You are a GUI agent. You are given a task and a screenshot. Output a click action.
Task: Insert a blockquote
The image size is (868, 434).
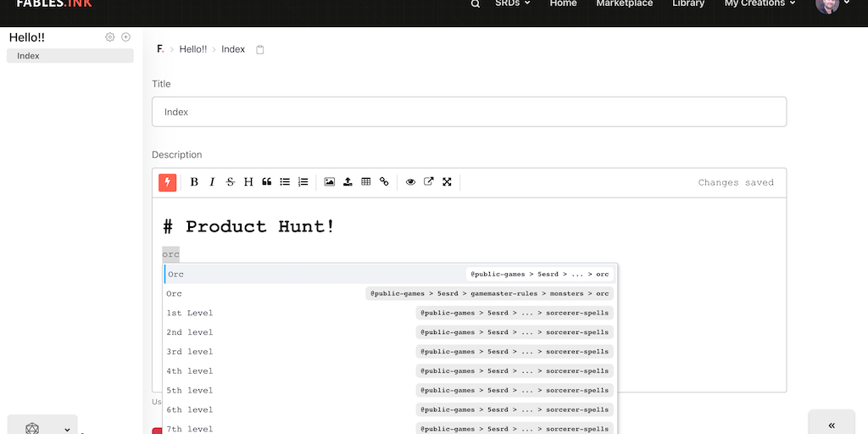click(x=267, y=182)
